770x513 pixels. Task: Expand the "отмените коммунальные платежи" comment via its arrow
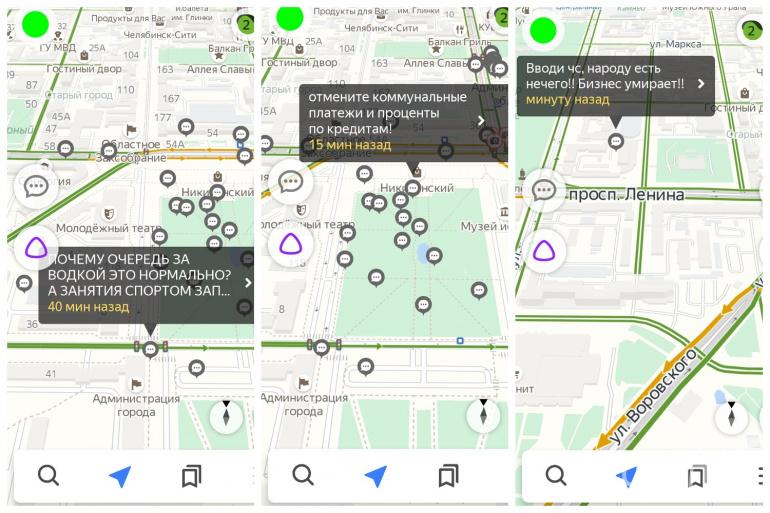481,120
